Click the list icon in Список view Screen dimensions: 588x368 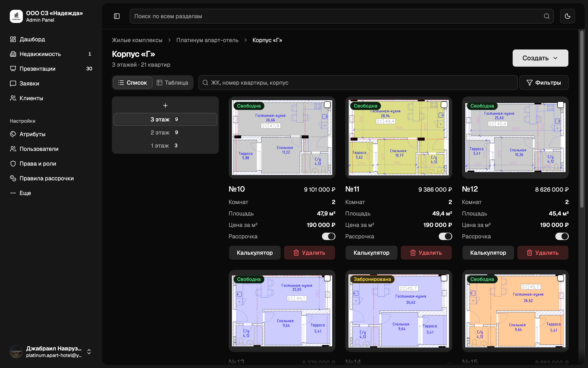121,83
